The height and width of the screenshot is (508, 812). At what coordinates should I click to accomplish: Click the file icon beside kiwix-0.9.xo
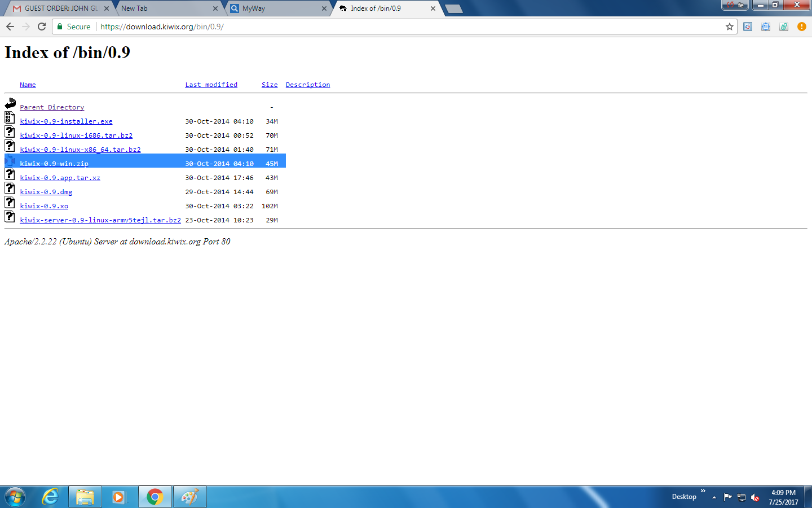pyautogui.click(x=10, y=202)
